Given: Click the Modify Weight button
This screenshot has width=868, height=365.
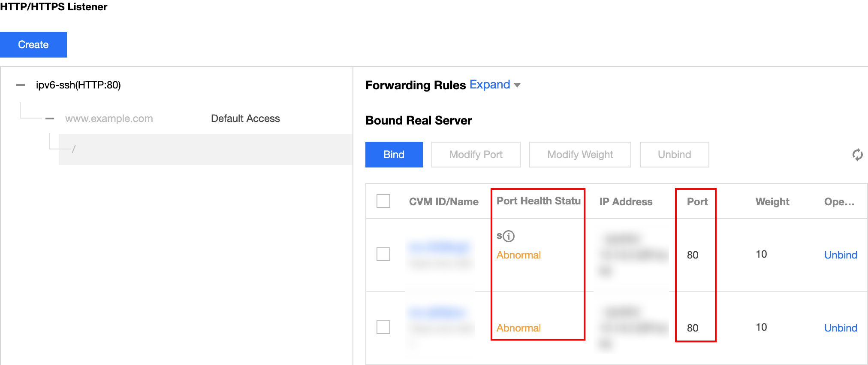Looking at the screenshot, I should 580,155.
